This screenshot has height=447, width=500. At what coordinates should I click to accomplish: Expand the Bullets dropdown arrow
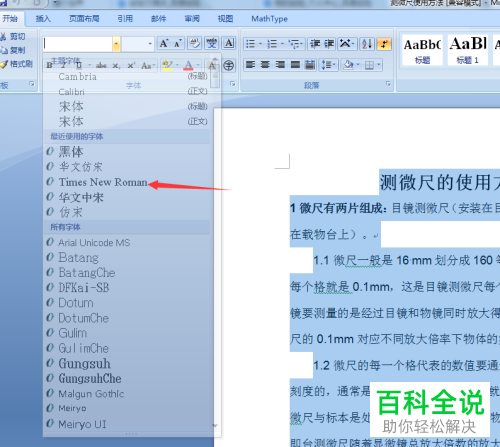coord(260,44)
